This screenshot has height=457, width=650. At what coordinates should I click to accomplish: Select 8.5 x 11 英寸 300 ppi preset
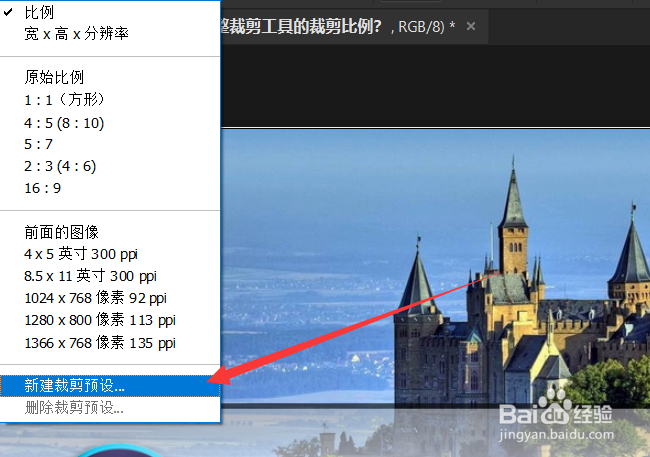point(110,276)
